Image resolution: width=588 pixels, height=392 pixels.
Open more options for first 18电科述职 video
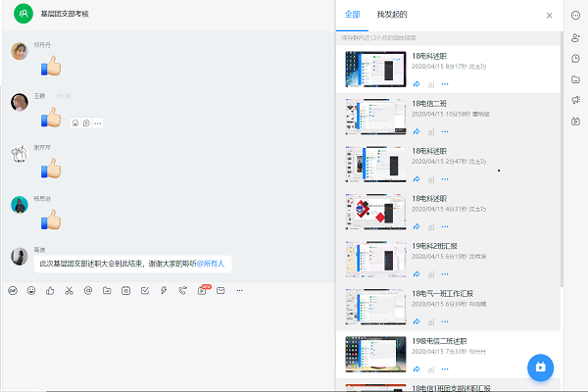[x=444, y=84]
